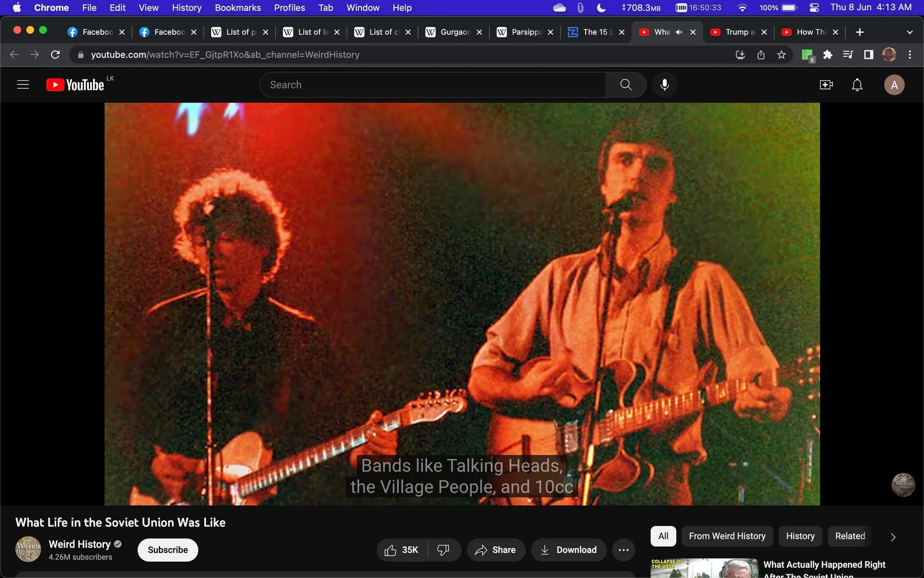This screenshot has height=578, width=924.
Task: Open the cloud icon in menu bar
Action: pyautogui.click(x=559, y=8)
